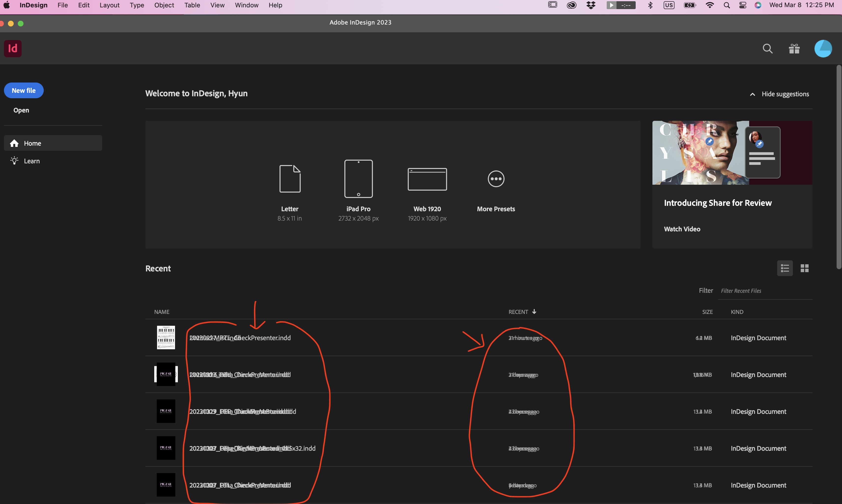842x504 pixels.
Task: Open Spotlight search in the menu bar
Action: coord(727,5)
